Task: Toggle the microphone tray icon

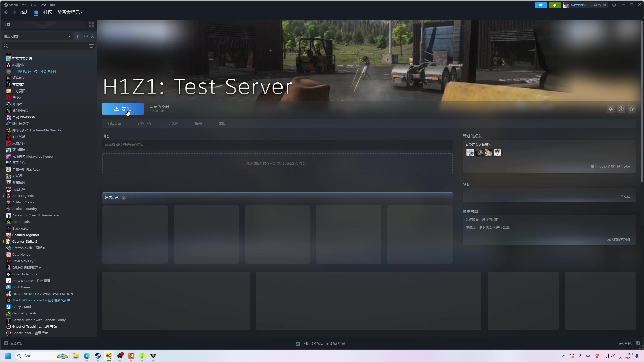Action: point(580,356)
